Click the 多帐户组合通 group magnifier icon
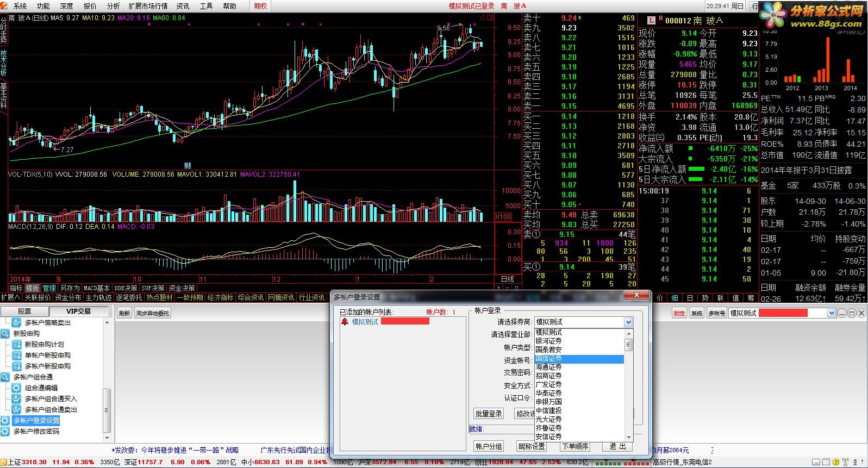The width and height of the screenshot is (868, 468). [x=5, y=377]
